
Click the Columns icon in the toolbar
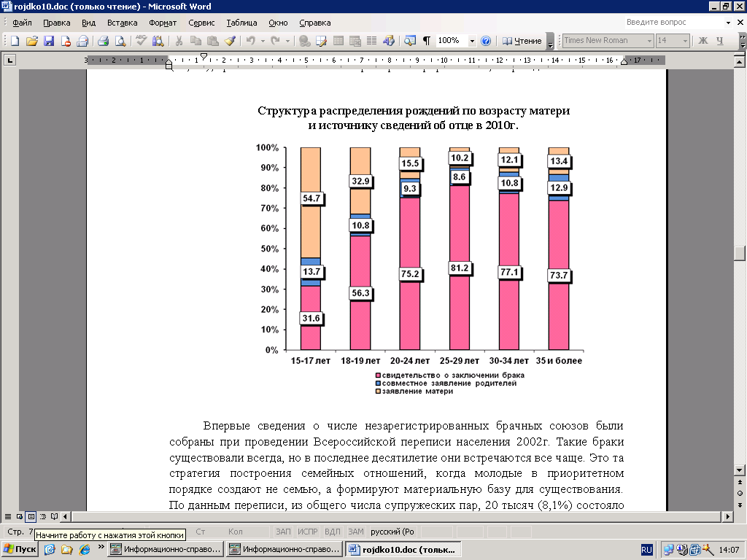tap(371, 41)
